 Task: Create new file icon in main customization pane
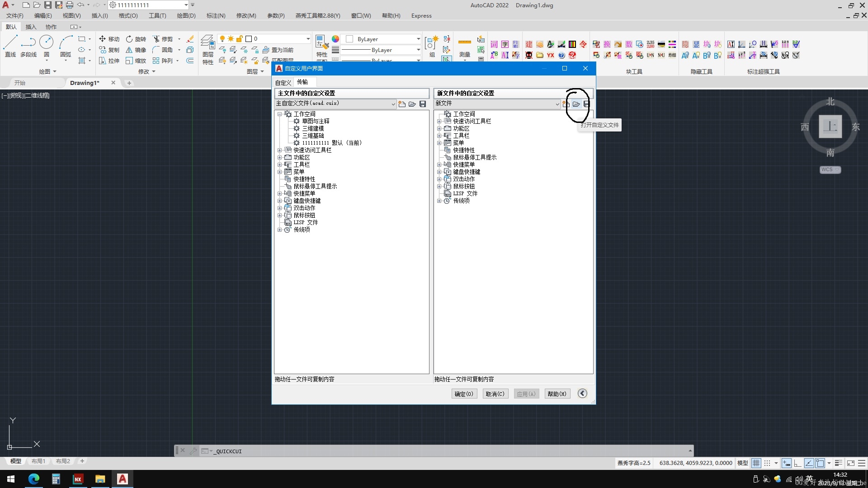click(402, 104)
